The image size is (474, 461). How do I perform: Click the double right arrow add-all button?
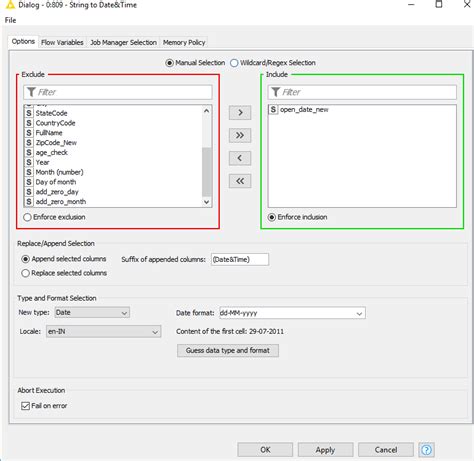pos(240,135)
